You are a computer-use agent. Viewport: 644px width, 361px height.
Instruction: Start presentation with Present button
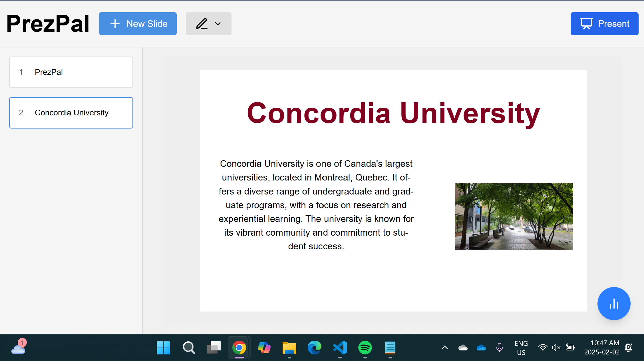pyautogui.click(x=604, y=24)
